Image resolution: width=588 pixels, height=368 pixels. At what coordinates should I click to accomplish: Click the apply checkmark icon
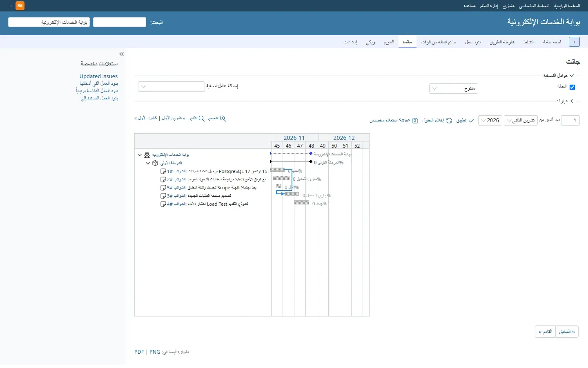(471, 121)
